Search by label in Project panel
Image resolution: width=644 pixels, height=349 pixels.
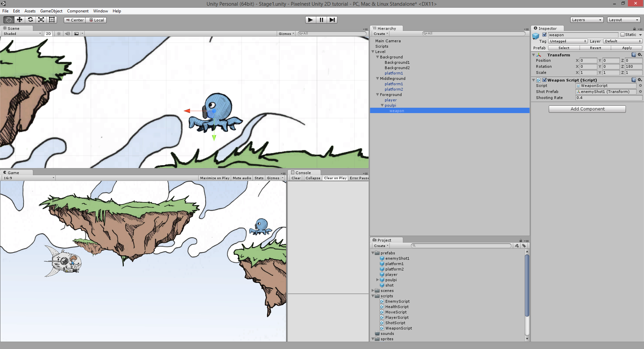pos(524,246)
